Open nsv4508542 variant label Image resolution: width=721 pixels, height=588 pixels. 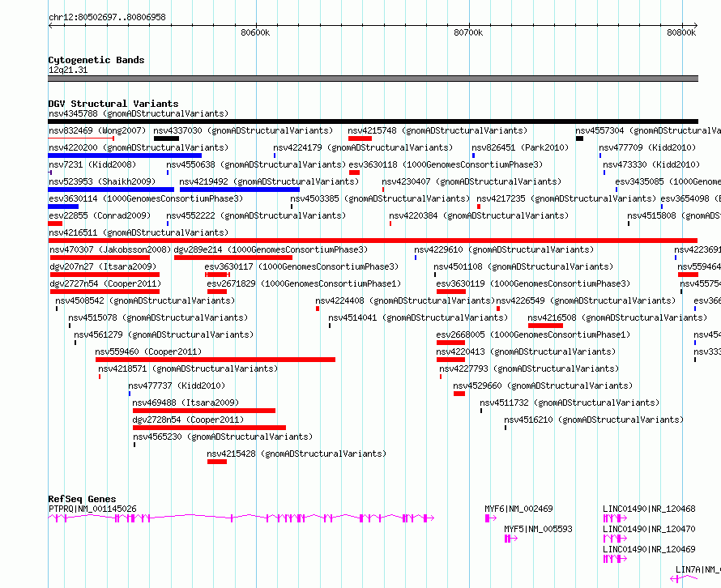coord(145,300)
